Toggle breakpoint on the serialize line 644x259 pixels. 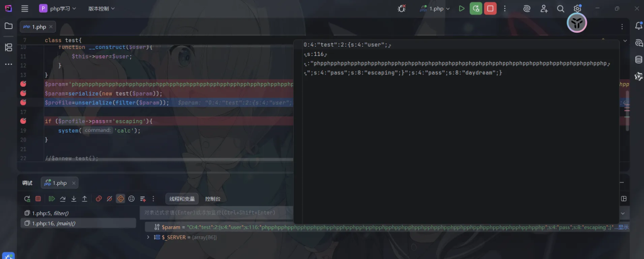(x=23, y=93)
